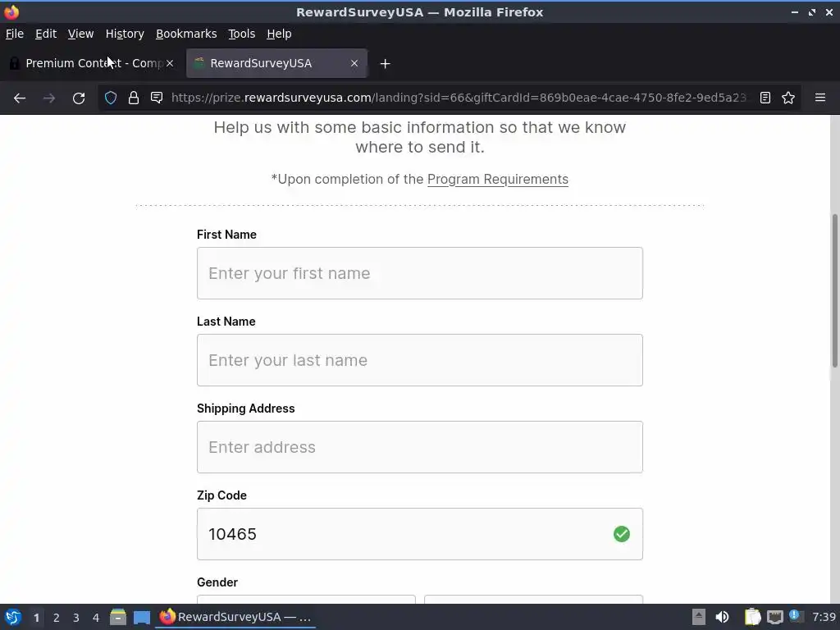The image size is (840, 630).
Task: Switch to workspace 3
Action: tap(76, 618)
